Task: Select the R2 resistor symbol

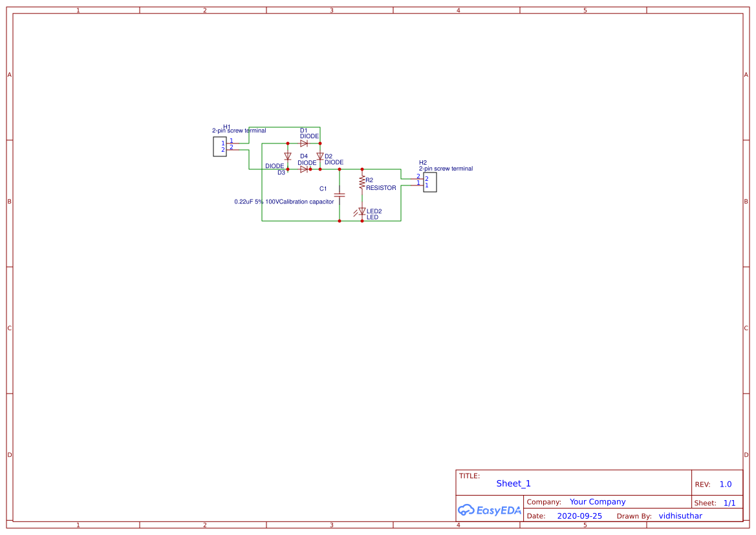Action: click(x=362, y=182)
